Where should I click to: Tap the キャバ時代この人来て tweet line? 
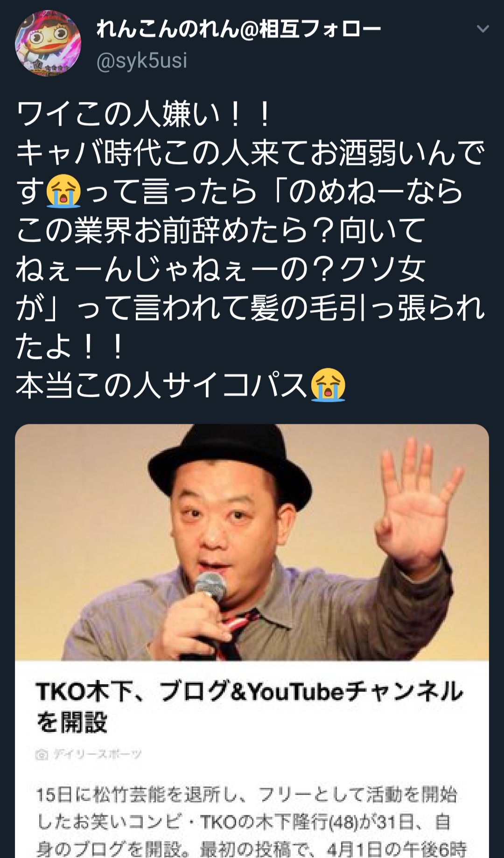pos(250,153)
